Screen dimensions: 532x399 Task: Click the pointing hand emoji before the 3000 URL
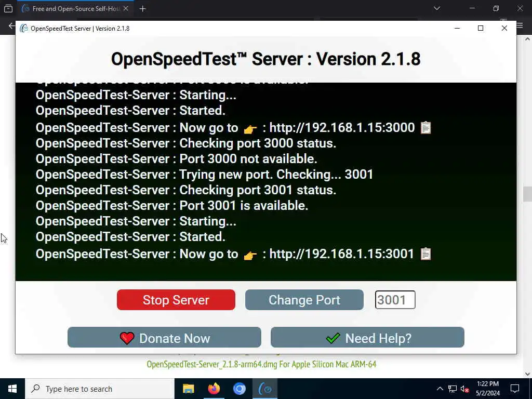[x=250, y=129]
